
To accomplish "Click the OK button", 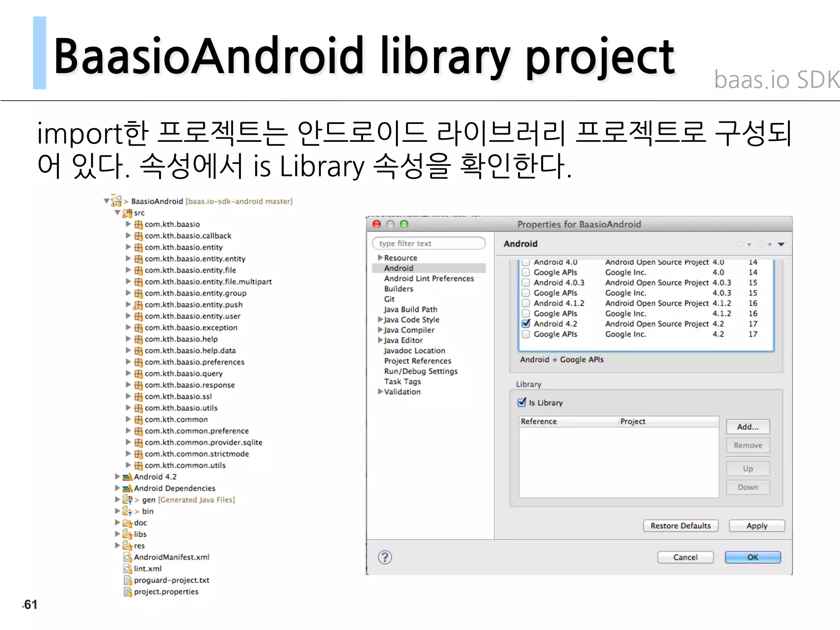I will point(752,557).
